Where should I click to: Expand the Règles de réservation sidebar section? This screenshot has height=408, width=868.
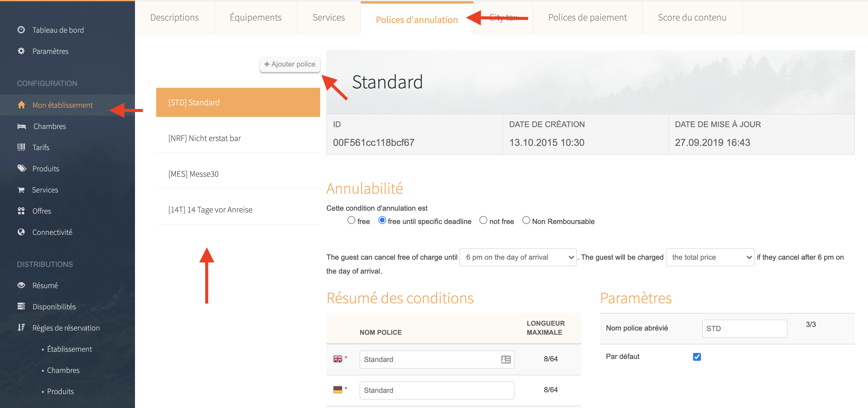click(66, 328)
